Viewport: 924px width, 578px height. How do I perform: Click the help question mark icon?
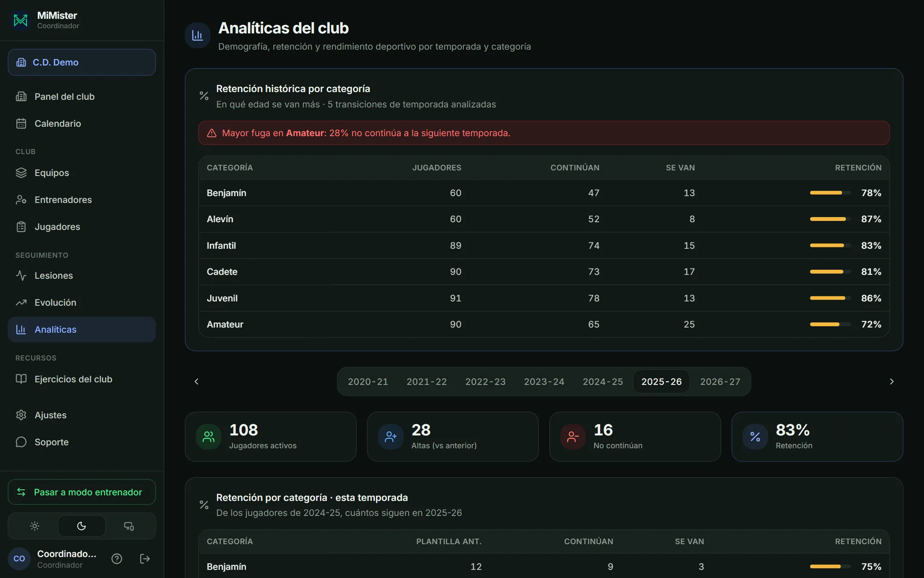[117, 559]
